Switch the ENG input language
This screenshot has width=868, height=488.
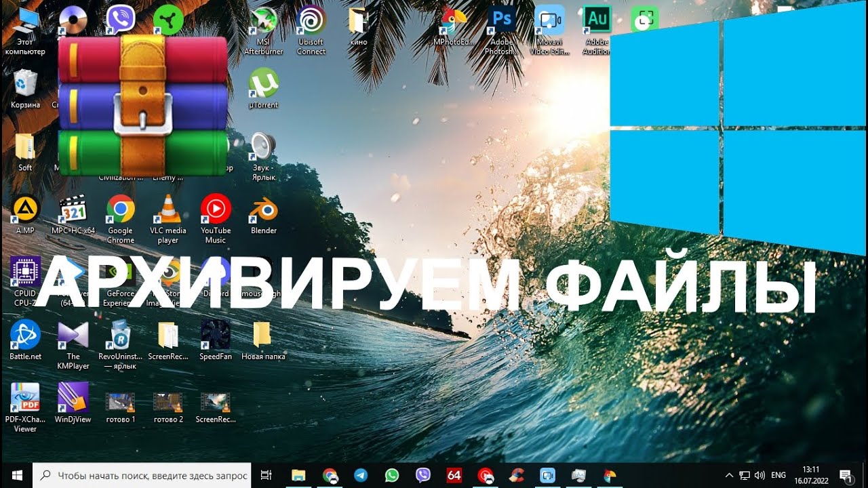click(x=778, y=475)
